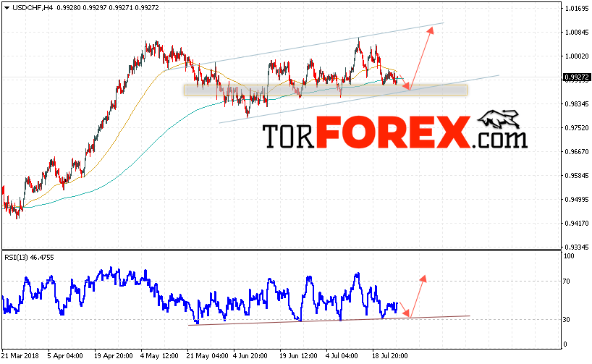
Task: Select price axis label 0.95845
Action: (577, 176)
